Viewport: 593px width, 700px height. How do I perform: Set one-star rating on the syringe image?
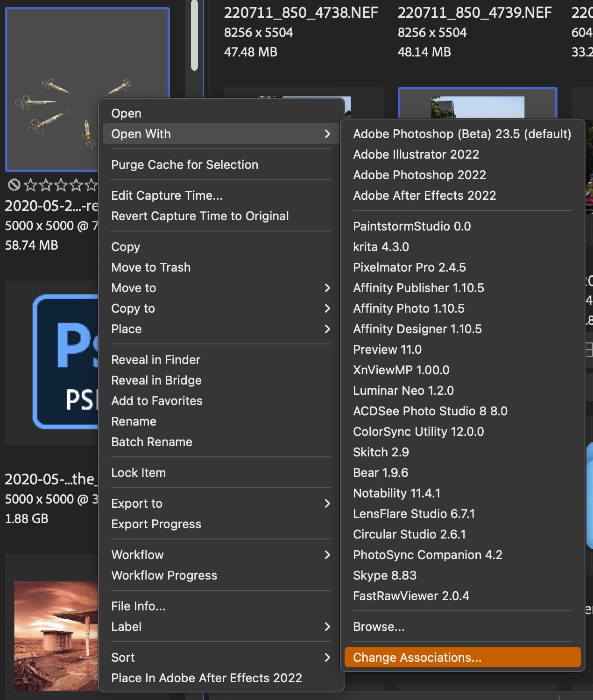pyautogui.click(x=30, y=185)
